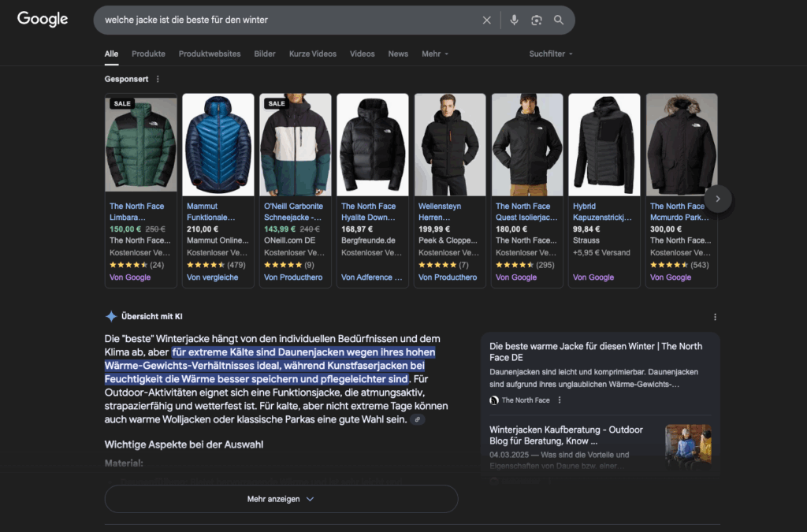Open the Hybrid Kapuzenstrickjacke product link
Image resolution: width=807 pixels, height=532 pixels.
(x=601, y=211)
